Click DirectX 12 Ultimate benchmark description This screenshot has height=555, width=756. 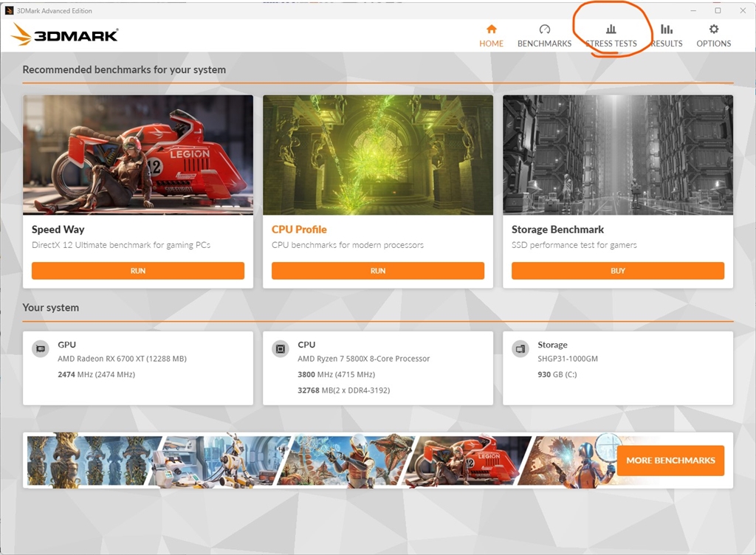coord(121,245)
